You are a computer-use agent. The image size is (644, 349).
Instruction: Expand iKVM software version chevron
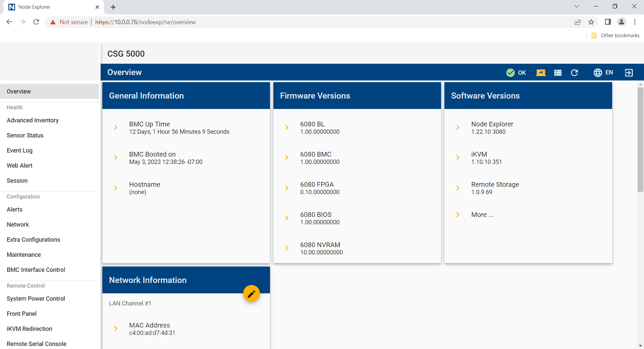tap(458, 158)
